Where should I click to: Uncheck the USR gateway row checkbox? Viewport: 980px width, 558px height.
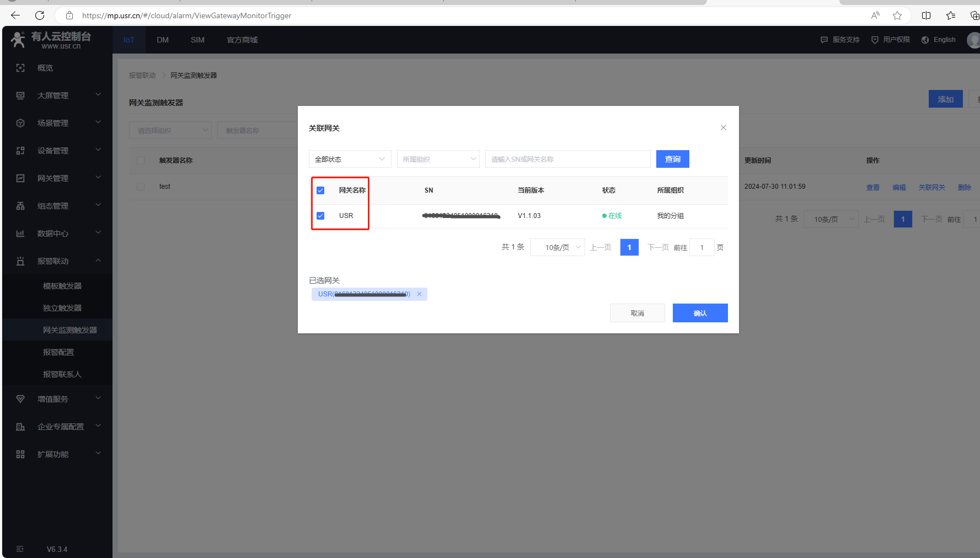(x=320, y=216)
